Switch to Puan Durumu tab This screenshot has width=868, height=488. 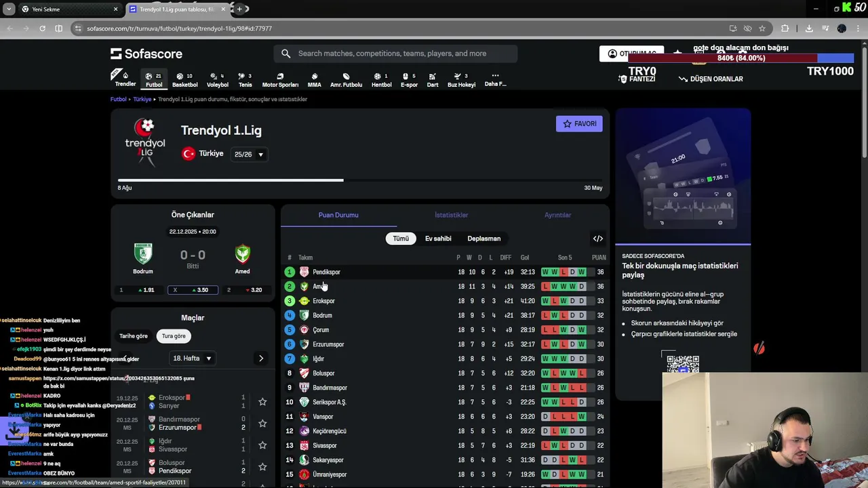[x=338, y=215]
